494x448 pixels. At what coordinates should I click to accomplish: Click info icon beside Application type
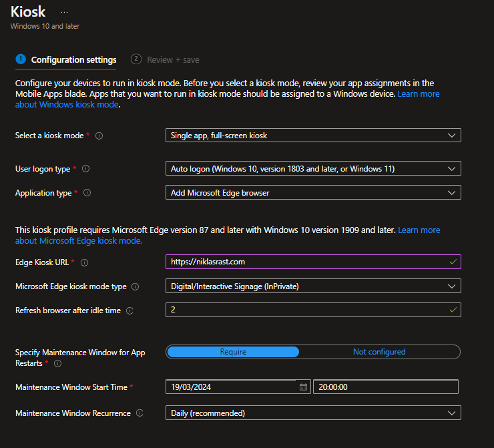point(87,193)
